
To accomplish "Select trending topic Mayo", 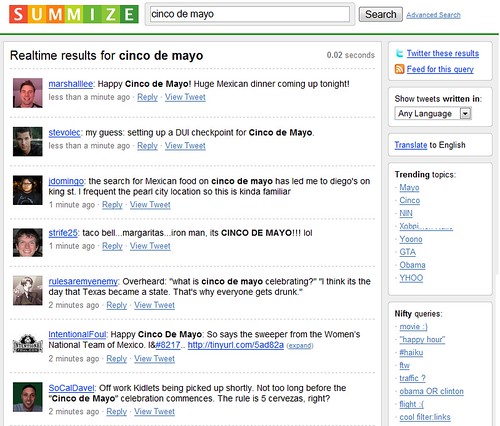I will point(409,188).
